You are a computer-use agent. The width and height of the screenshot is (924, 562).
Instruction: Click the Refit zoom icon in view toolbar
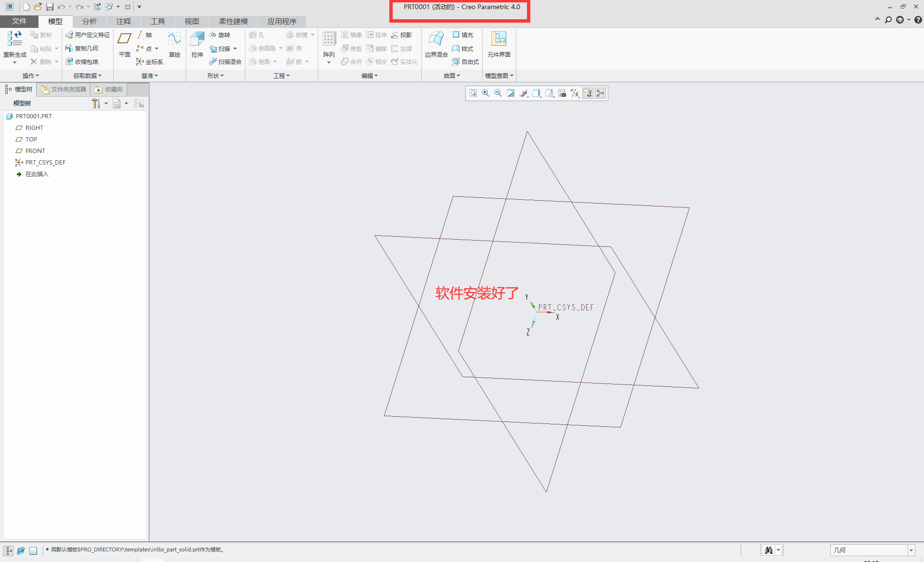473,93
